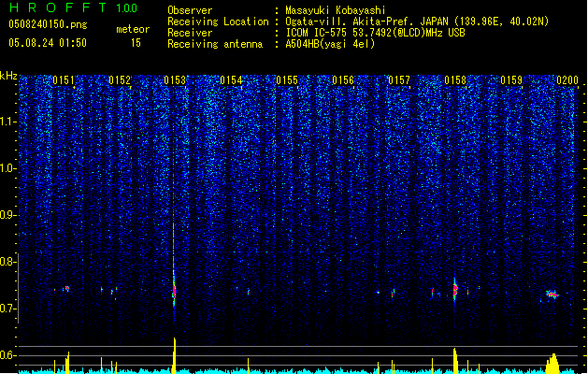Screen dimensions: 588x374
Task: Click the 0153 time marker
Action: [x=175, y=79]
